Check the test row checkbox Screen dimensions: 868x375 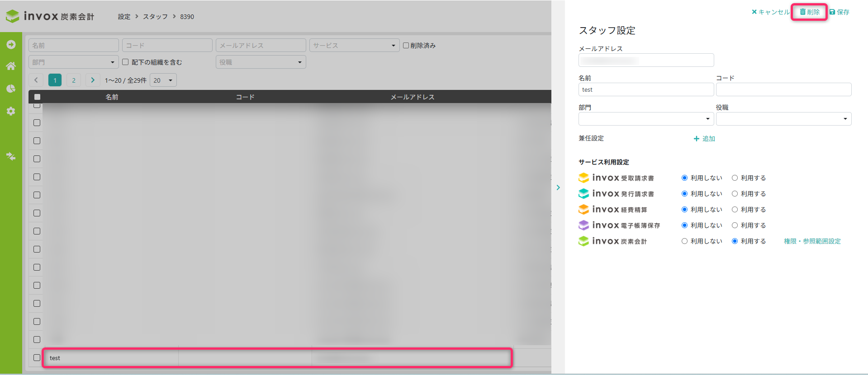click(x=37, y=357)
